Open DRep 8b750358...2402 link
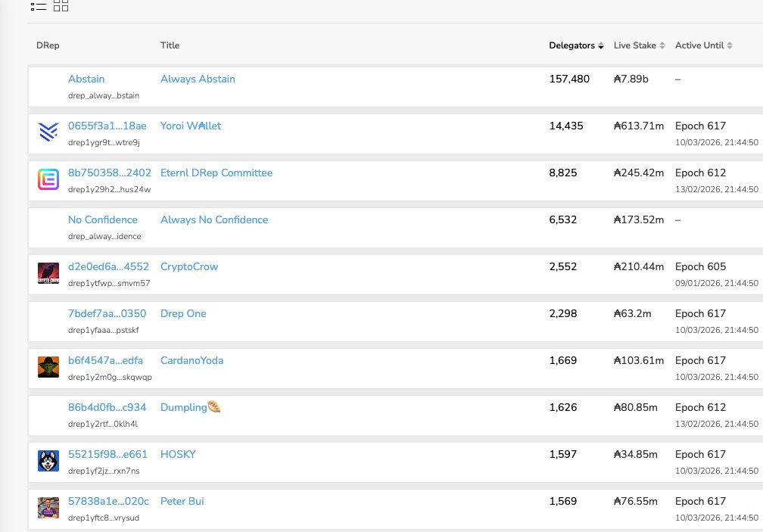Viewport: 763px width, 532px height. [110, 173]
